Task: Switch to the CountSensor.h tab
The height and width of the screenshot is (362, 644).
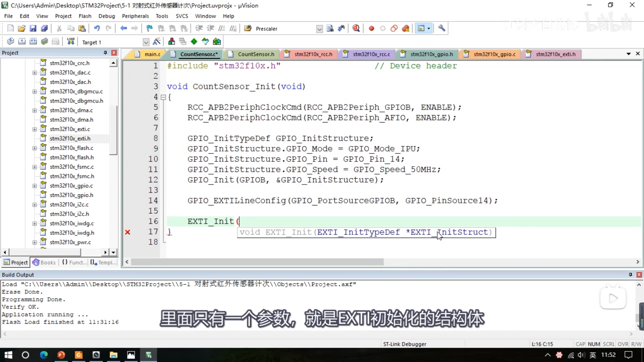Action: tap(256, 54)
